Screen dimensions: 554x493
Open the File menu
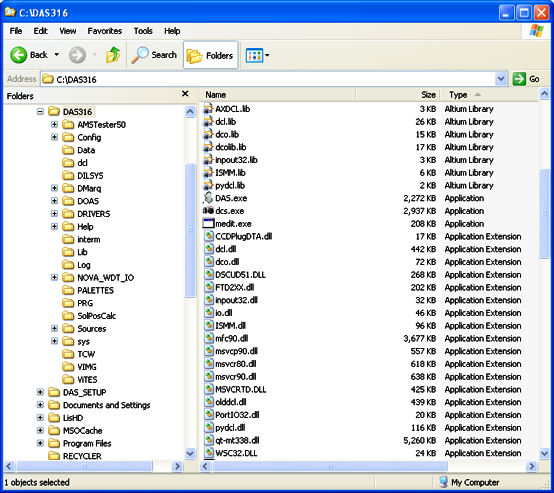[x=16, y=31]
